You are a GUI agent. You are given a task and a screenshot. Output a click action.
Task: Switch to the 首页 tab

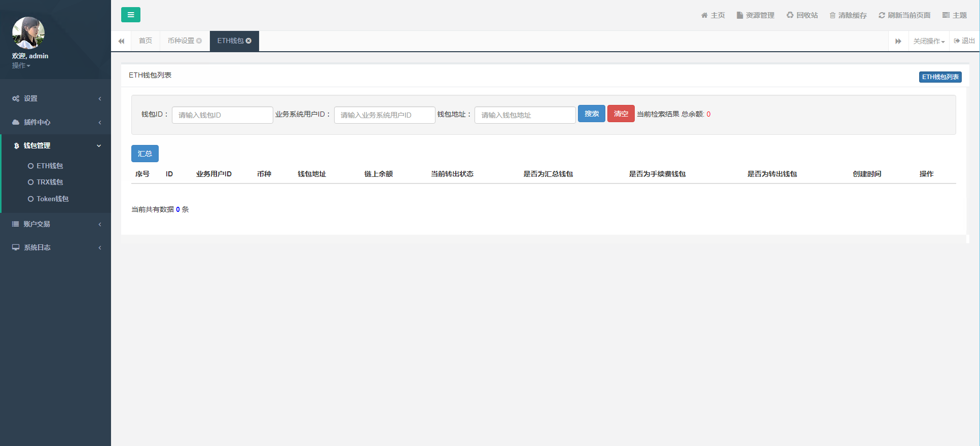[146, 41]
